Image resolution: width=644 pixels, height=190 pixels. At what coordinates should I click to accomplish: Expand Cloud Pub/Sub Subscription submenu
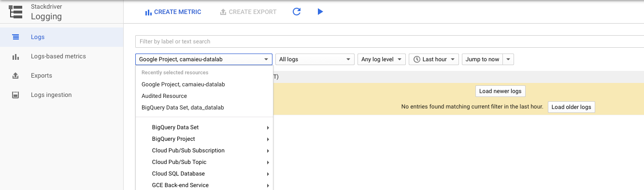(204, 150)
